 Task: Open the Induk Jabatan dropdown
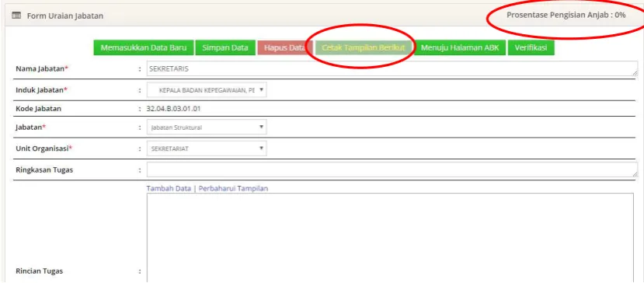207,89
